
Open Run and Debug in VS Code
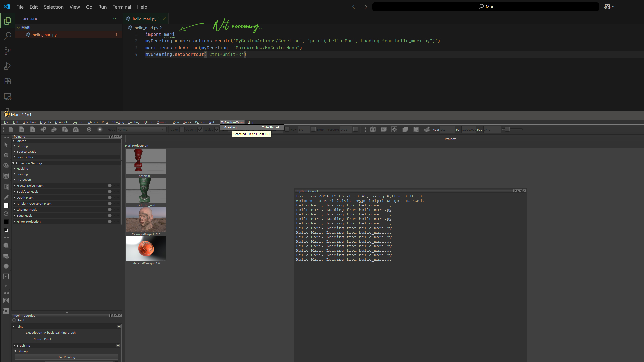click(x=8, y=66)
